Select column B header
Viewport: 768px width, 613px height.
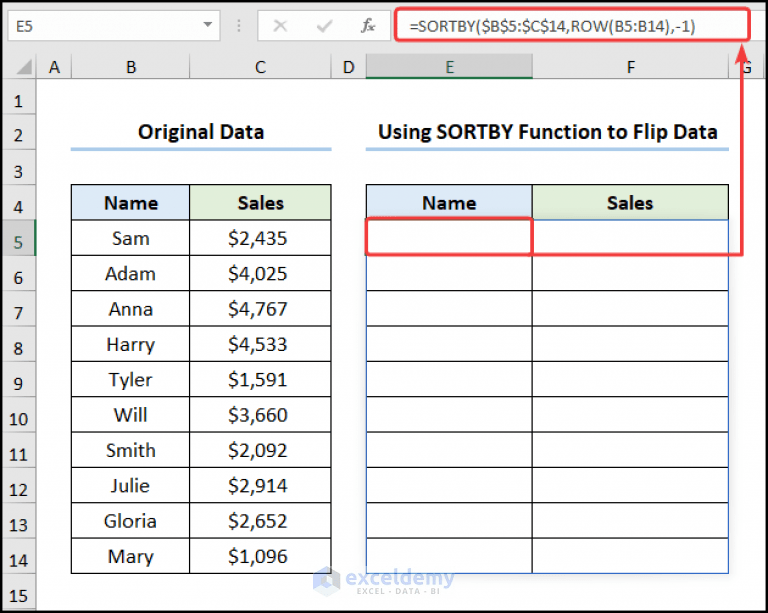131,67
